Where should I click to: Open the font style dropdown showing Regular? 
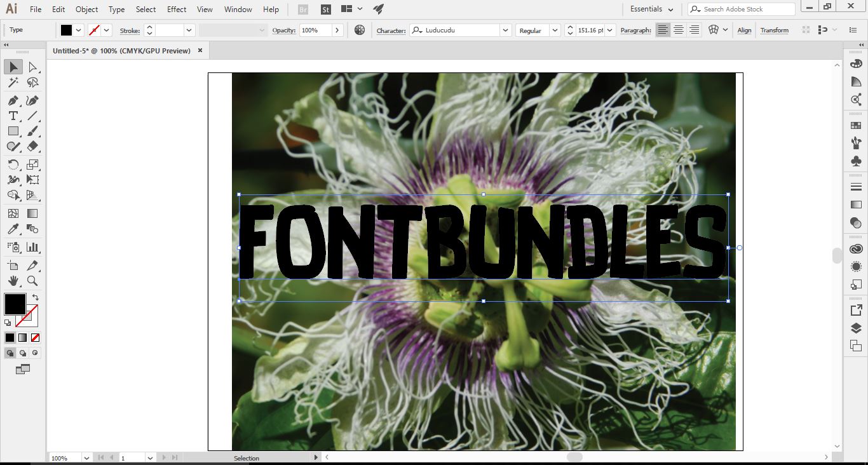553,30
